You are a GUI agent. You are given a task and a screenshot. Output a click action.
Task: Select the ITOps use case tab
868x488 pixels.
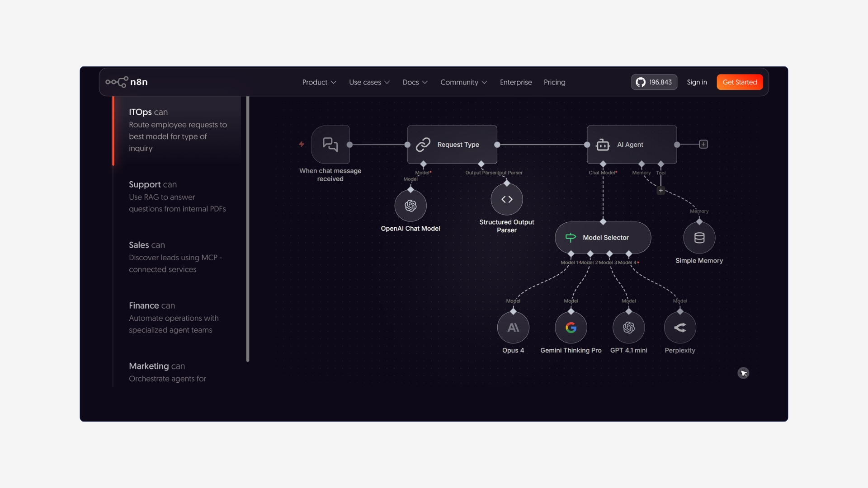pyautogui.click(x=178, y=130)
